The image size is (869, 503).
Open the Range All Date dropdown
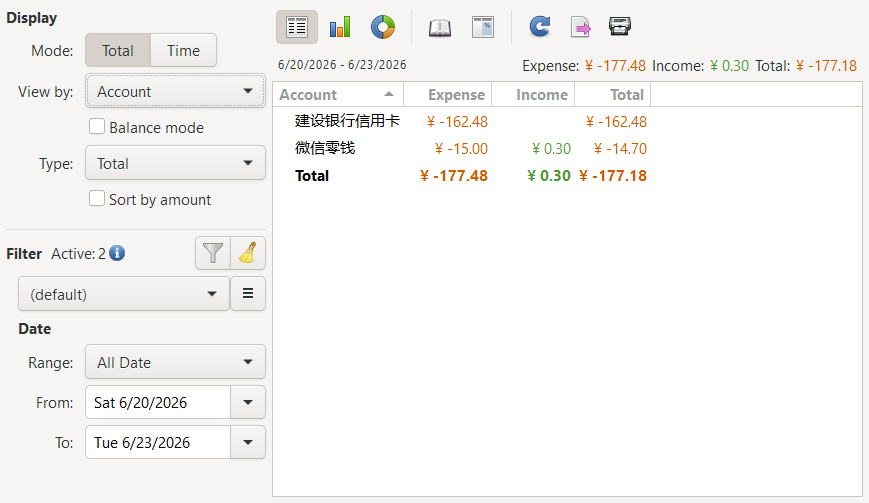point(175,362)
